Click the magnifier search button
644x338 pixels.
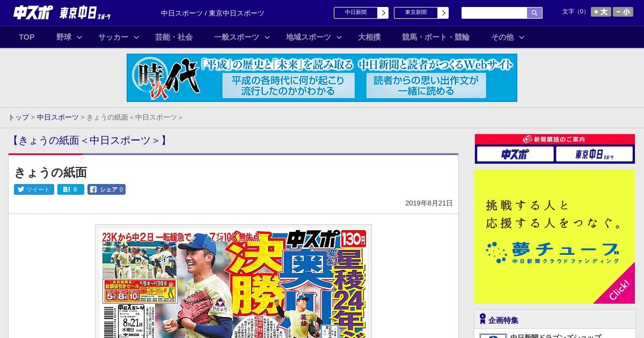[x=535, y=13]
